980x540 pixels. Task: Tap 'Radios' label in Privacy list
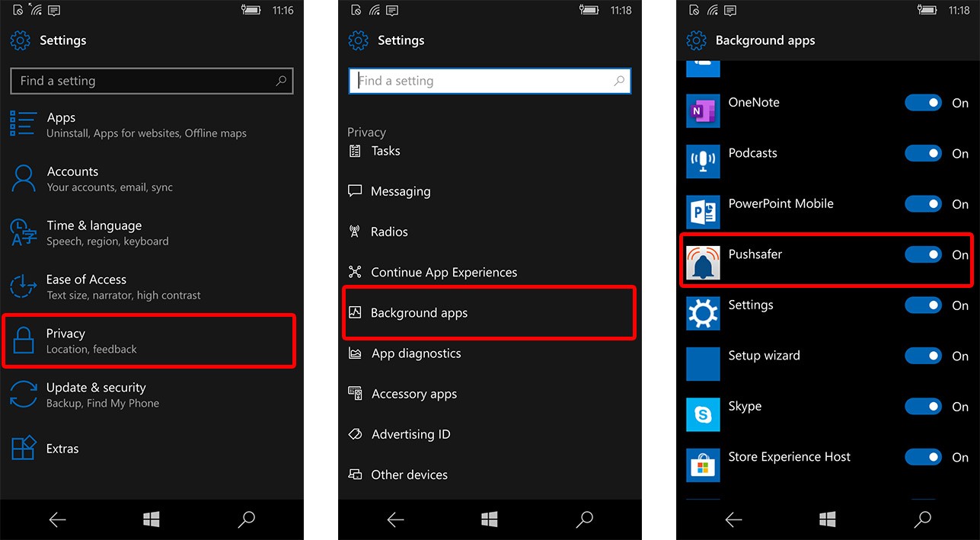[389, 232]
